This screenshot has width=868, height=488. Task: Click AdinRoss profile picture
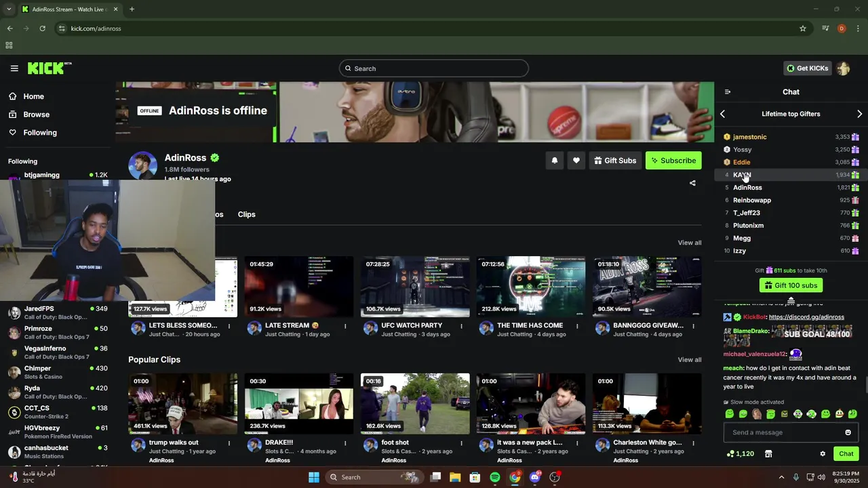click(142, 165)
